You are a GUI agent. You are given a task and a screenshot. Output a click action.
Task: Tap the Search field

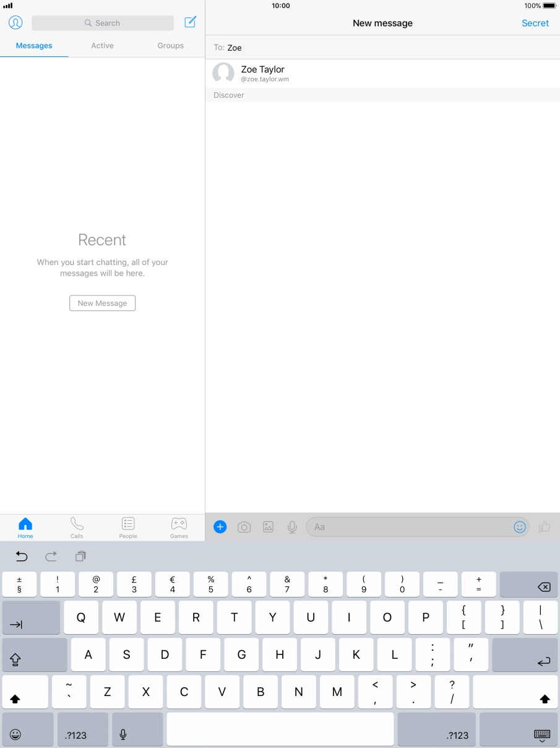103,23
